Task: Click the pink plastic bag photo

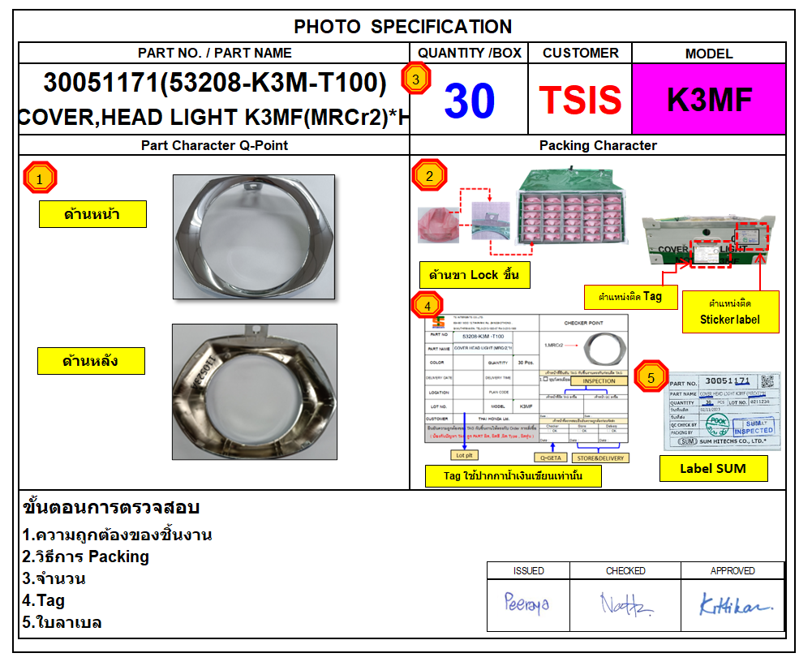Action: coord(438,224)
